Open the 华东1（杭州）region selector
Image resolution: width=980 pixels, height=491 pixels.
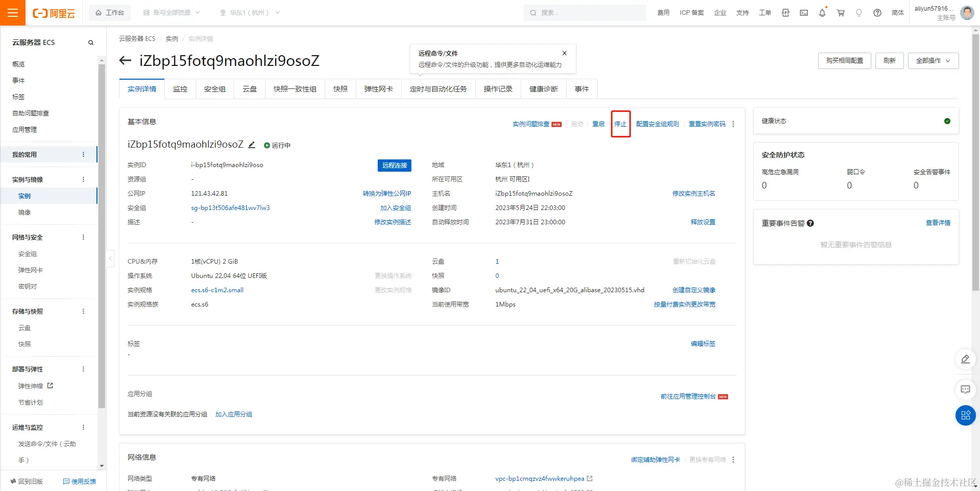[250, 13]
